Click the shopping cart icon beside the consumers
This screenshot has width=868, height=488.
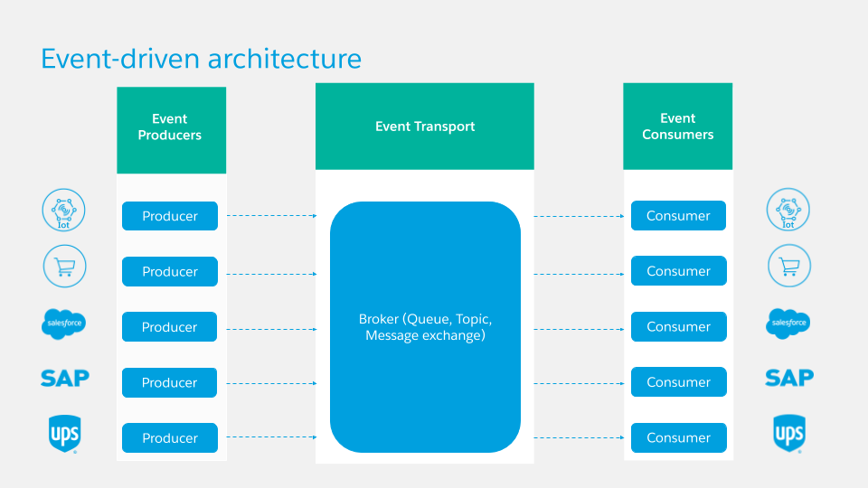tap(788, 267)
